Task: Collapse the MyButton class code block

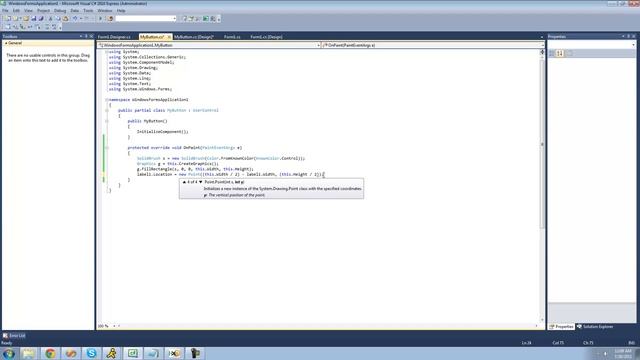Action: coord(107,110)
